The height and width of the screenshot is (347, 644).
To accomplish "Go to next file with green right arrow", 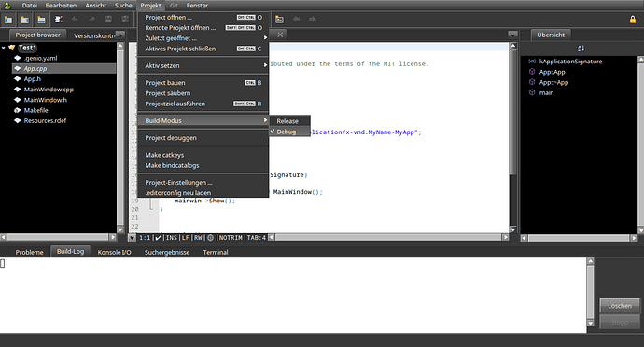I will [x=313, y=20].
